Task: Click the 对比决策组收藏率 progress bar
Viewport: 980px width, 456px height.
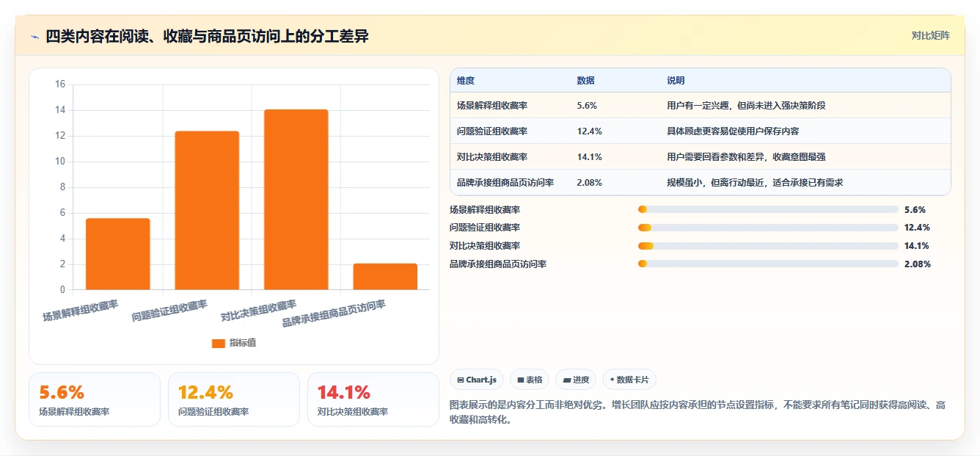Action: click(768, 246)
